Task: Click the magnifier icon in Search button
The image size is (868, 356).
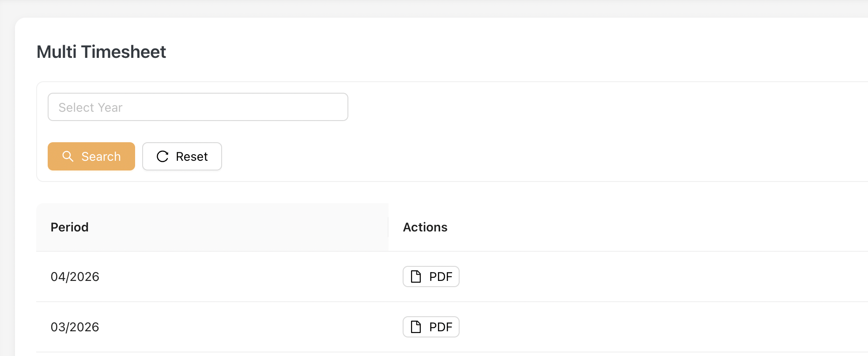Action: 68,156
